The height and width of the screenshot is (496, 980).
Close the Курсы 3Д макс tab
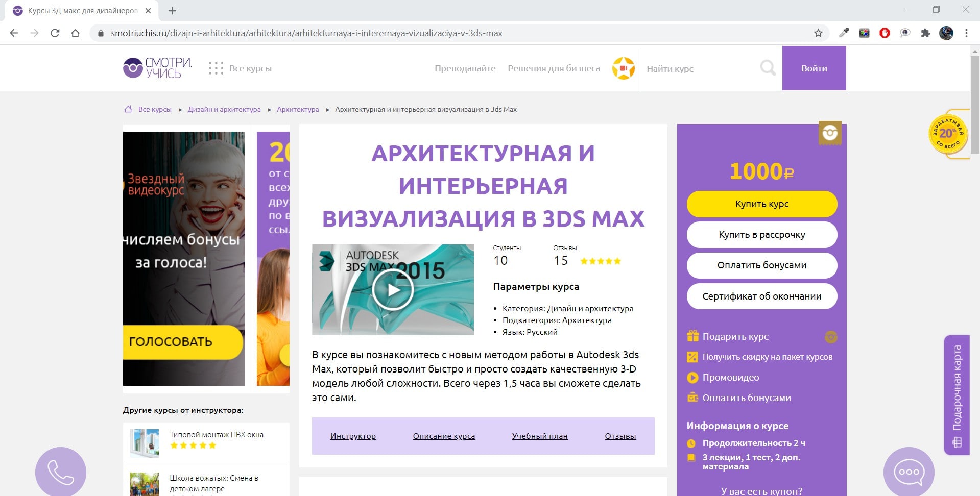pyautogui.click(x=148, y=11)
